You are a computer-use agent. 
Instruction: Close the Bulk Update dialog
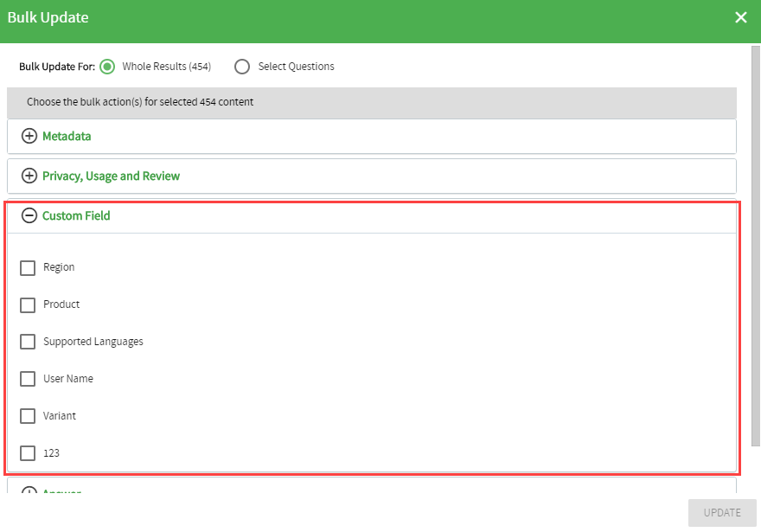pyautogui.click(x=740, y=17)
